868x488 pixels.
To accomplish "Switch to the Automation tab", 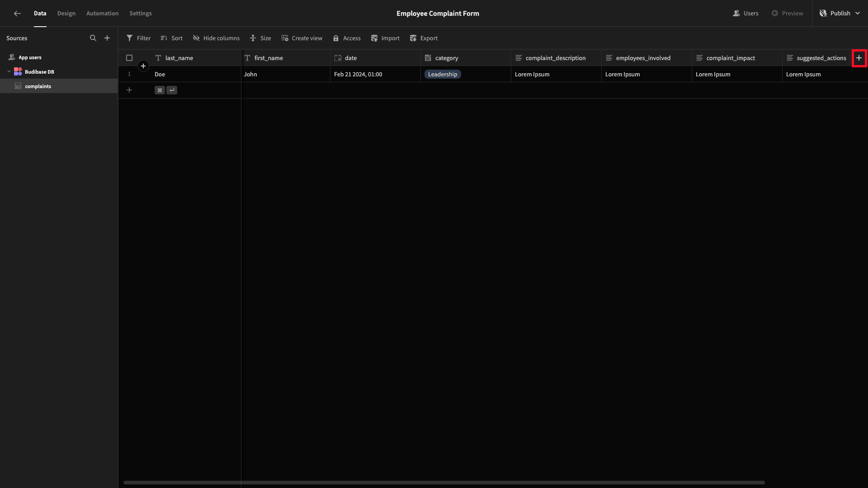I will (x=102, y=13).
